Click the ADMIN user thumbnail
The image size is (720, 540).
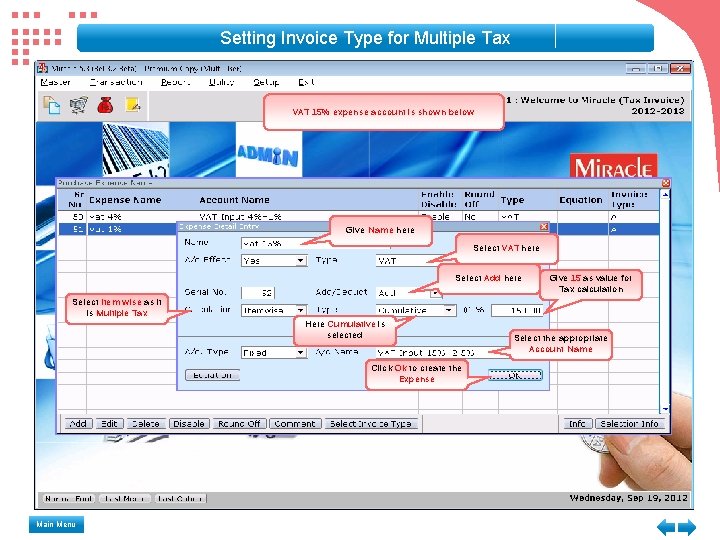268,149
